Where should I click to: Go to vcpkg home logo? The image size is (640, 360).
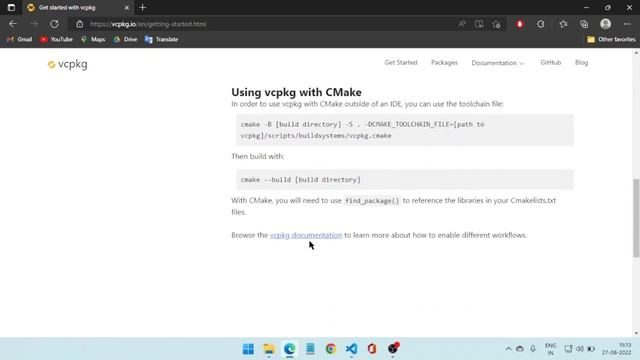(x=67, y=64)
